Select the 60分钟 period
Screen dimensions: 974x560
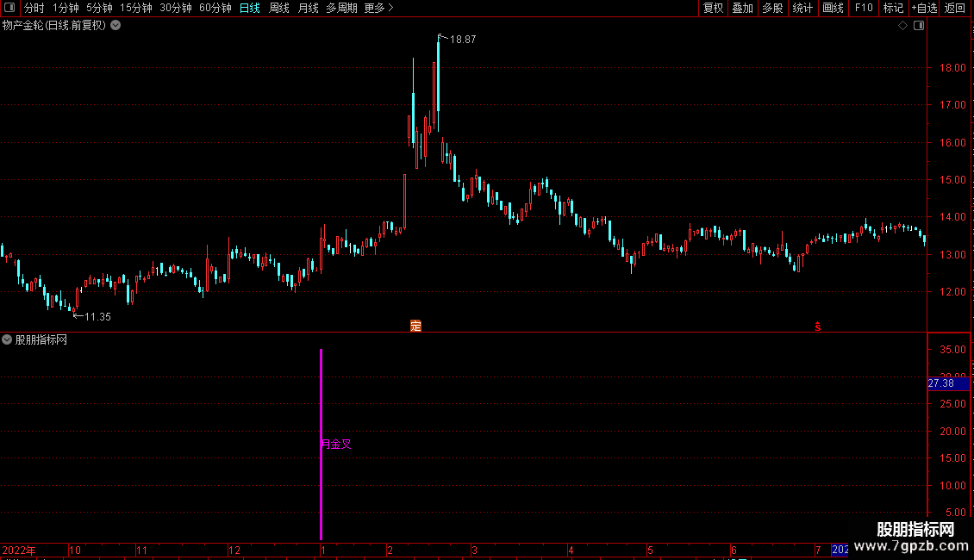(x=215, y=8)
